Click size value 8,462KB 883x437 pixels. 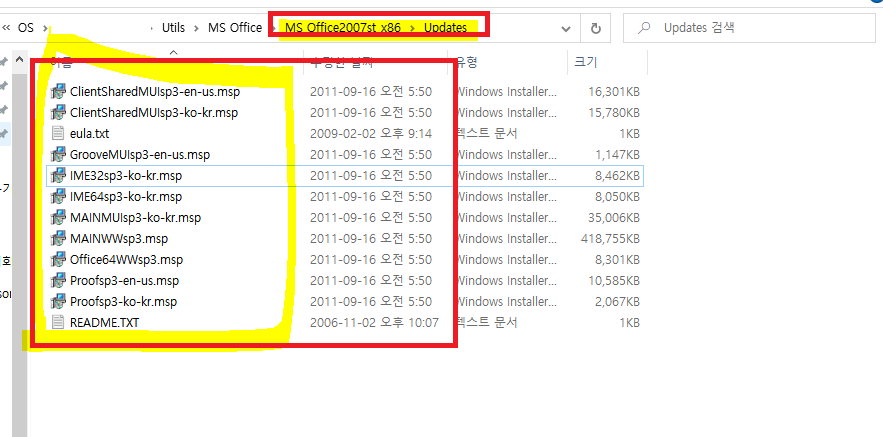617,176
